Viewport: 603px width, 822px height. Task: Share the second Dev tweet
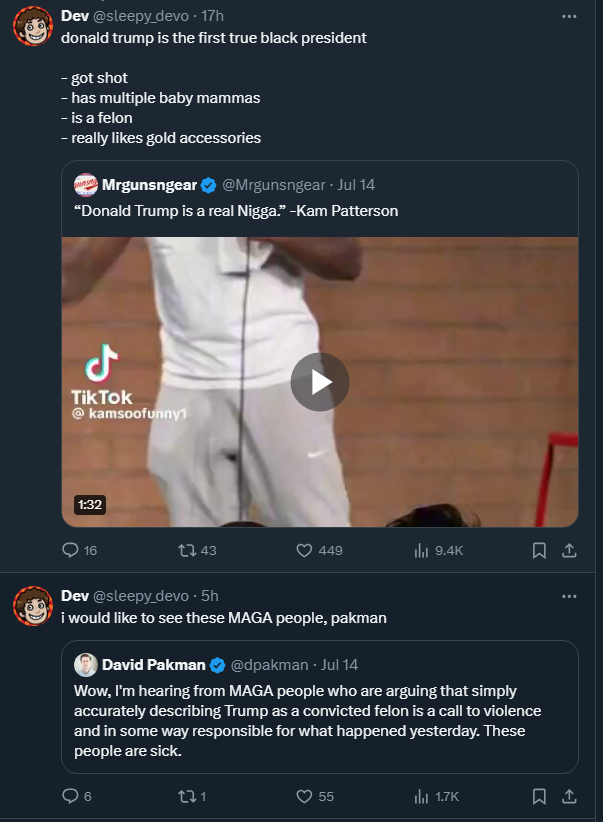point(569,796)
